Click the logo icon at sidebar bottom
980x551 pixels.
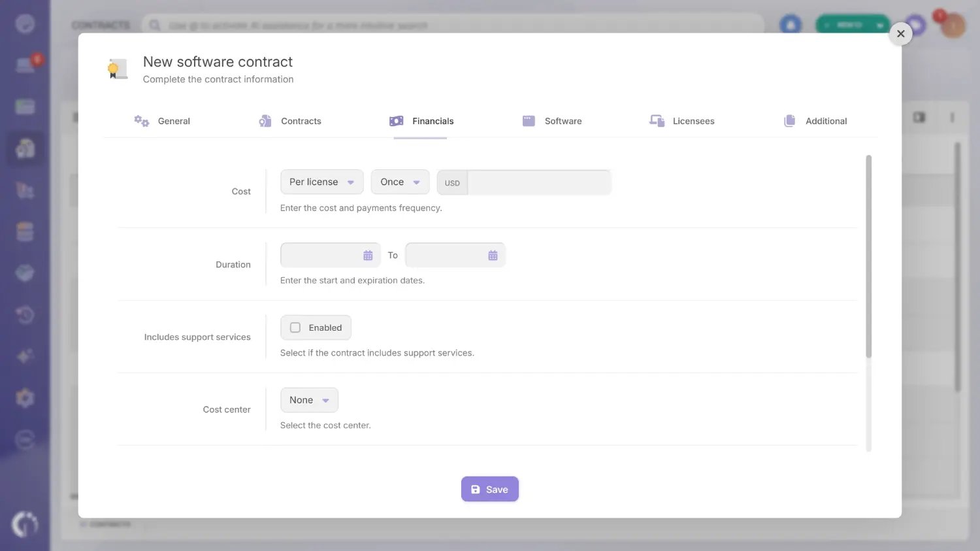click(x=25, y=524)
